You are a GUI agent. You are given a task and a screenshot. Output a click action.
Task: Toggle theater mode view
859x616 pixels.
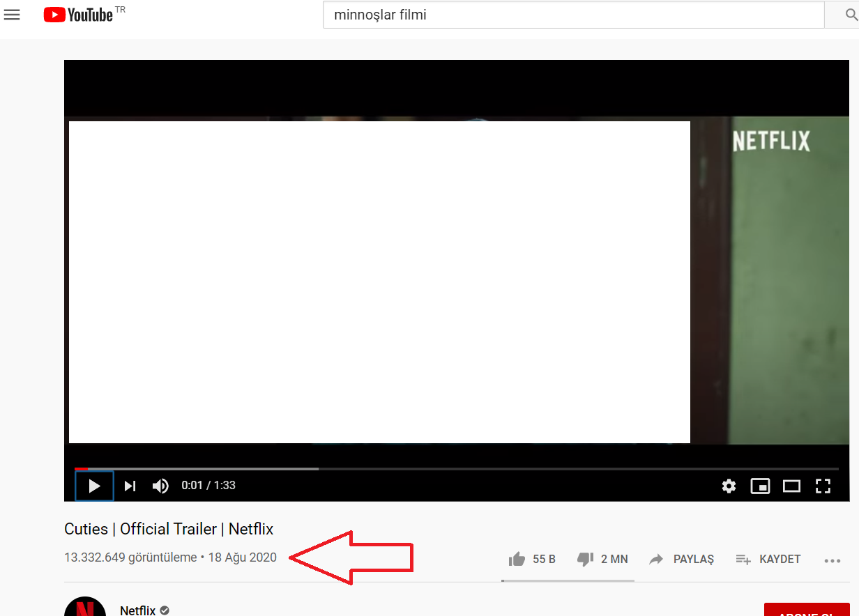coord(791,486)
